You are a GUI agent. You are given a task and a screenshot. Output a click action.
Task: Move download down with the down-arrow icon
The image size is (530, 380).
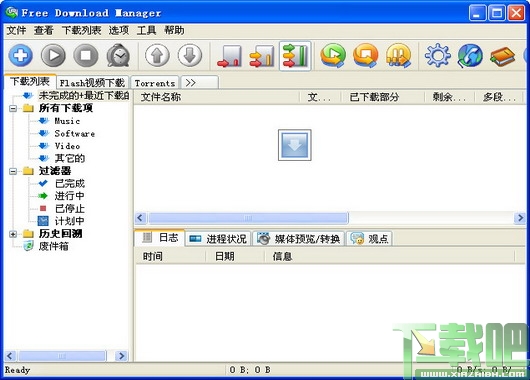point(190,55)
